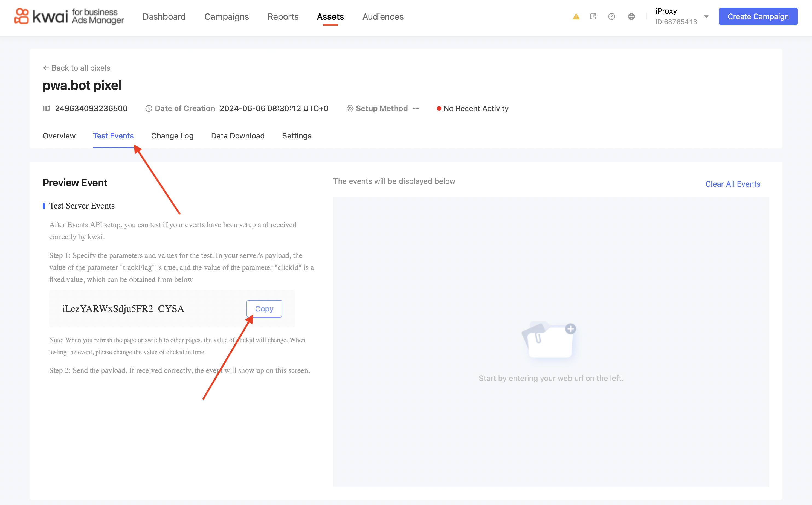Open the Campaigns menu item
Screen dimensions: 812x505
[226, 17]
